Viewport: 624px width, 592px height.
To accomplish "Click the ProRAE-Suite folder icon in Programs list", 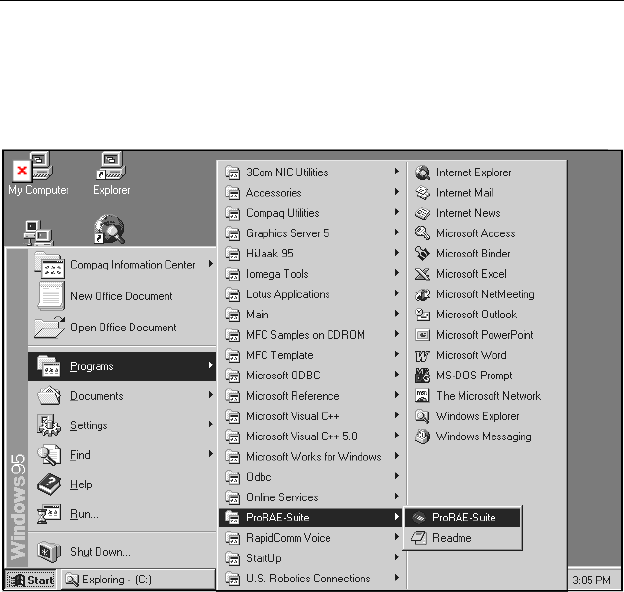I will click(232, 517).
